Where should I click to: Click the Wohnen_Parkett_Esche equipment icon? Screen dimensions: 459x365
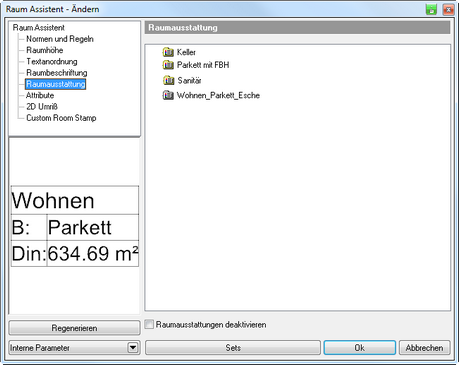(168, 95)
